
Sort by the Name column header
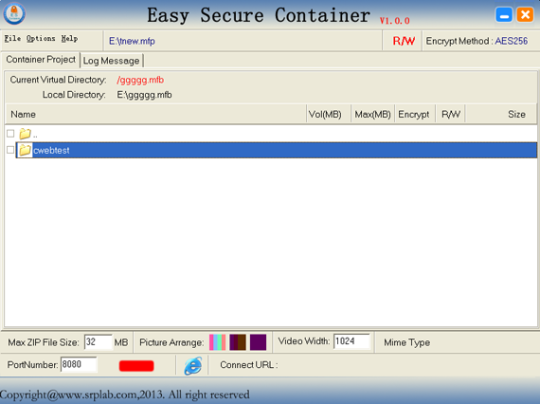coord(156,114)
